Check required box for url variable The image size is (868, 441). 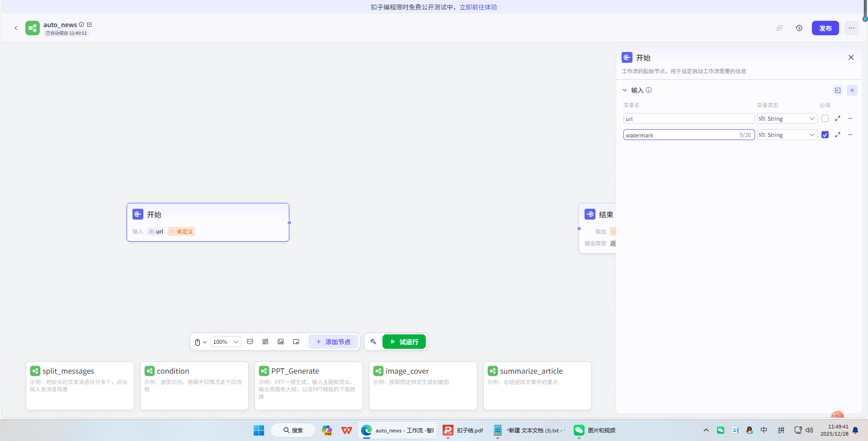825,118
